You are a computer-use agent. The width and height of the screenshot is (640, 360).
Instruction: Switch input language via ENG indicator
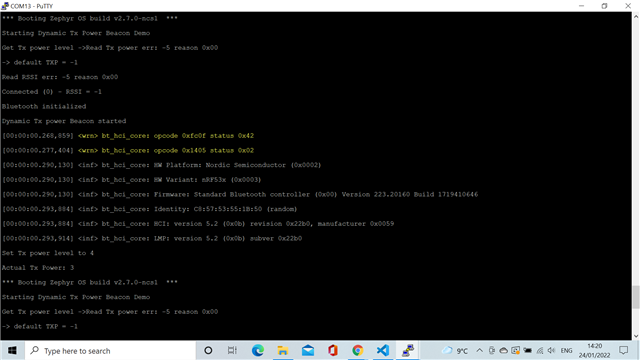point(567,350)
